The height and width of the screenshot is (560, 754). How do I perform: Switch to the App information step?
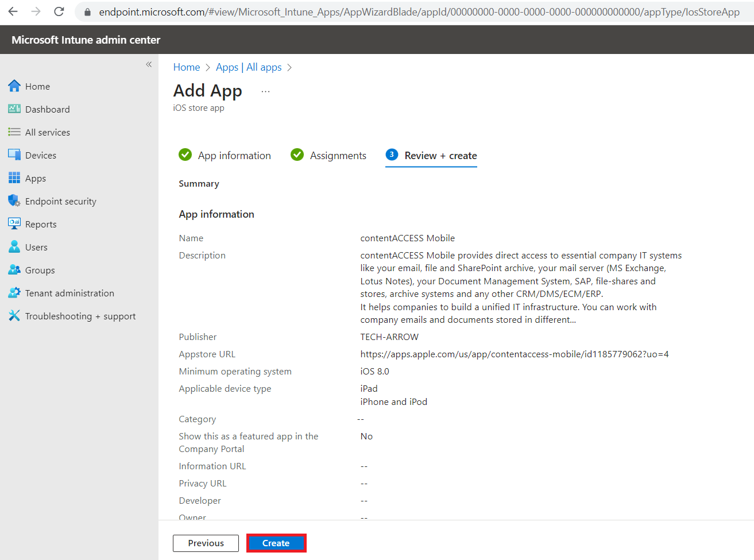[x=234, y=156]
